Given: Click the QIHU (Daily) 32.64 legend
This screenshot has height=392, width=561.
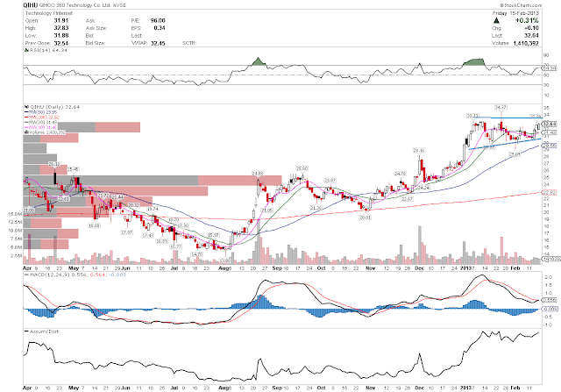Looking at the screenshot, I should [x=54, y=107].
